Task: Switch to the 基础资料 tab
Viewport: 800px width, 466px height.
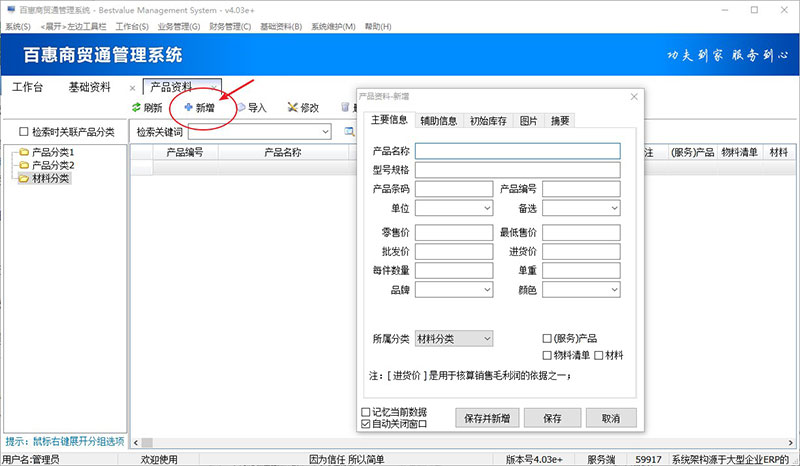Action: (90, 87)
